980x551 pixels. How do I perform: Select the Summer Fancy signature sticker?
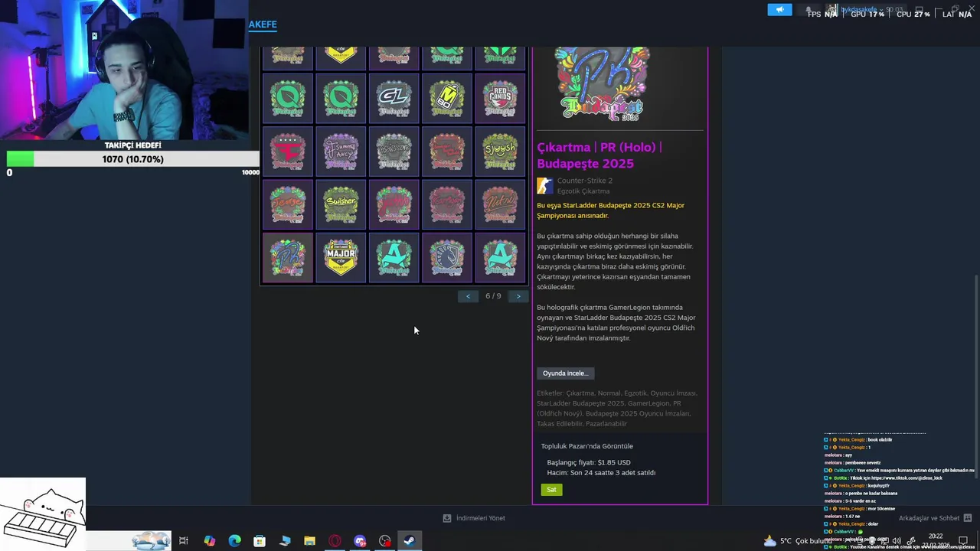pos(341,152)
